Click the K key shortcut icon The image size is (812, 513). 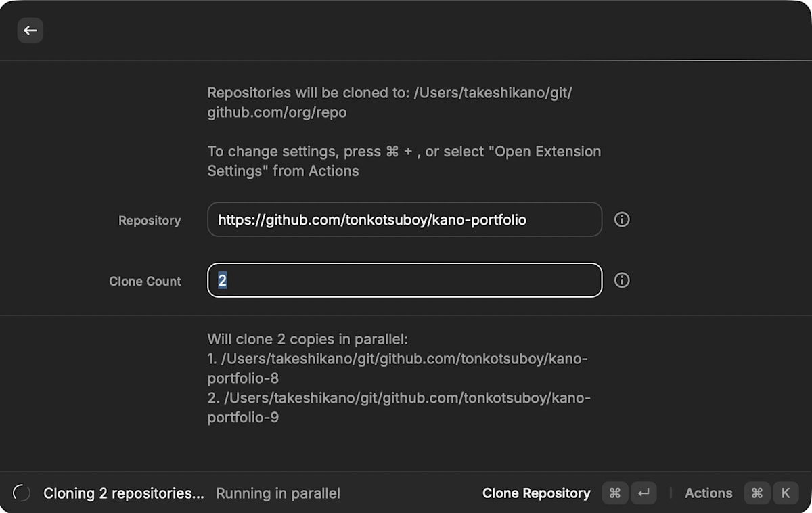[x=786, y=493]
